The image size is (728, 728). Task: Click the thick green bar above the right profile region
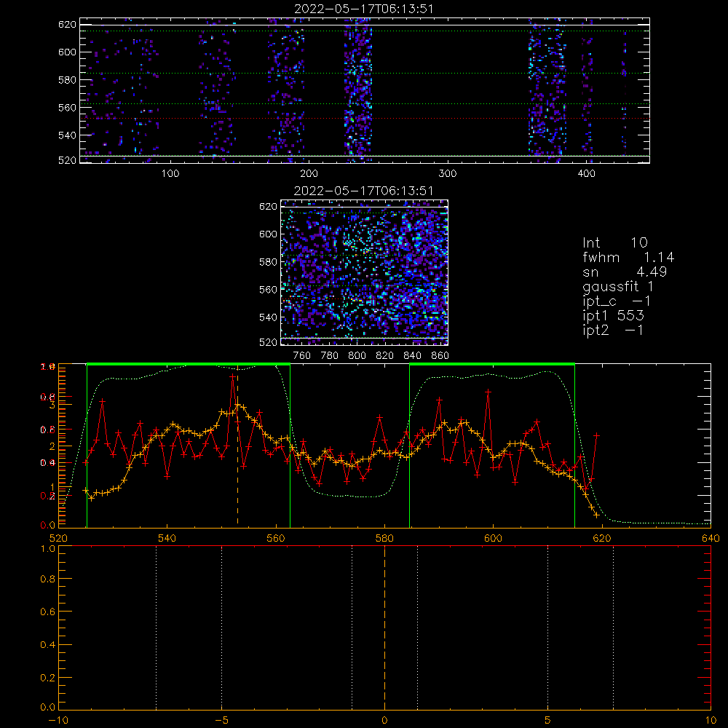[x=492, y=364]
